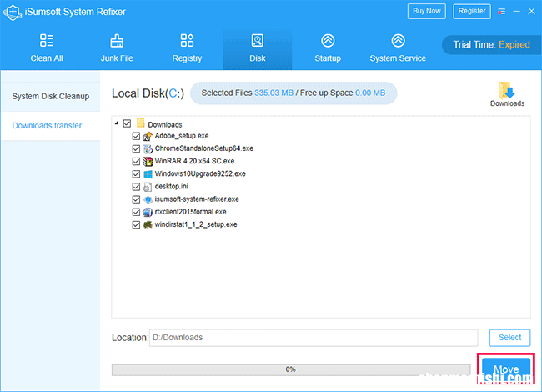Minimize the iSumsoft window

click(x=516, y=12)
